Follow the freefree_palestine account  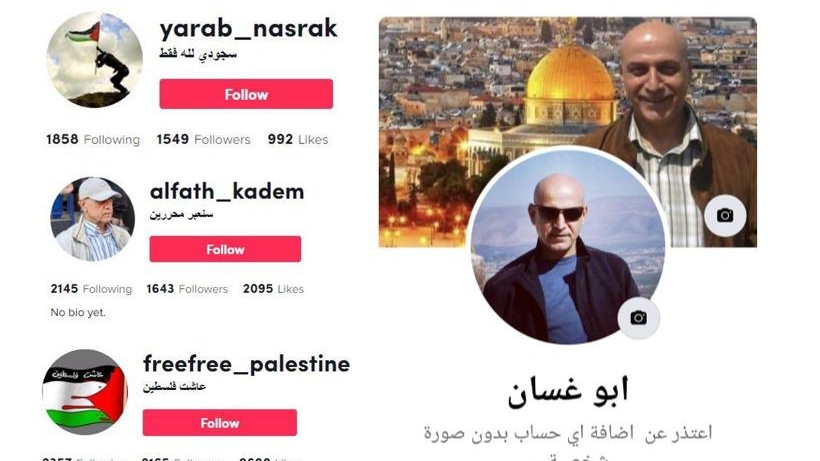click(x=220, y=422)
